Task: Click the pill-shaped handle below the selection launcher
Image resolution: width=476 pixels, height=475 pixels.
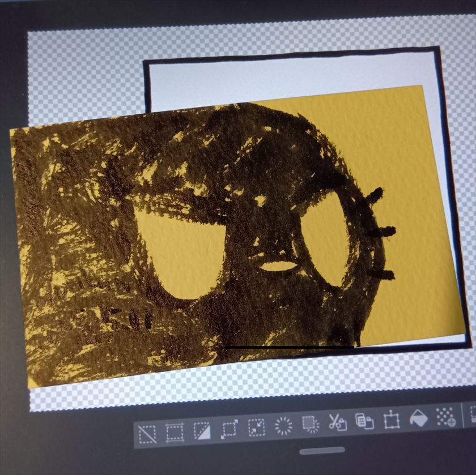Action: pyautogui.click(x=322, y=451)
